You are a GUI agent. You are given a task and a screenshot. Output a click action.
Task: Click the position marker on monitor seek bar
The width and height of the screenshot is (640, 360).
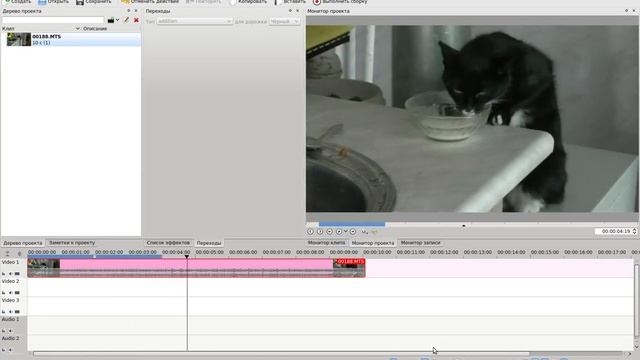click(464, 225)
